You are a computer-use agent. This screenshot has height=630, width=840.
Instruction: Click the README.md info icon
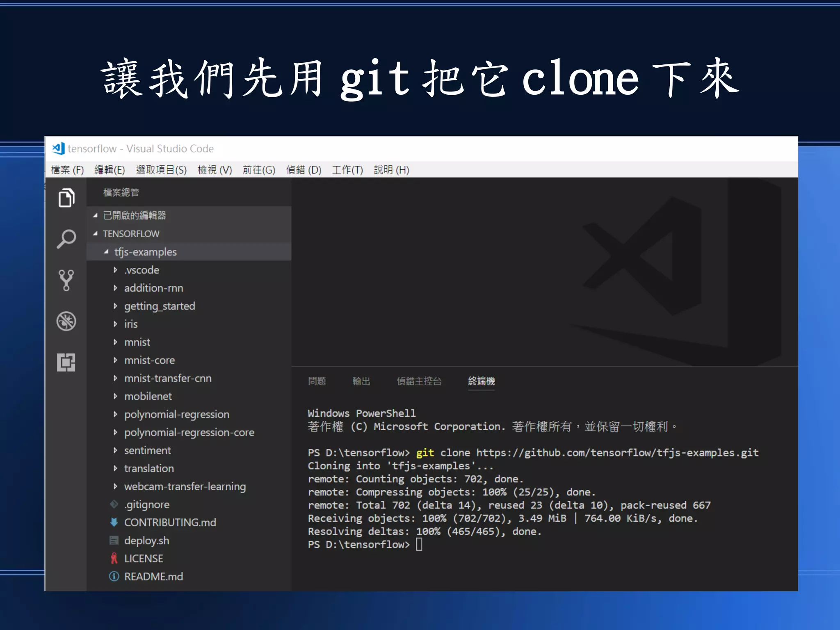point(114,576)
